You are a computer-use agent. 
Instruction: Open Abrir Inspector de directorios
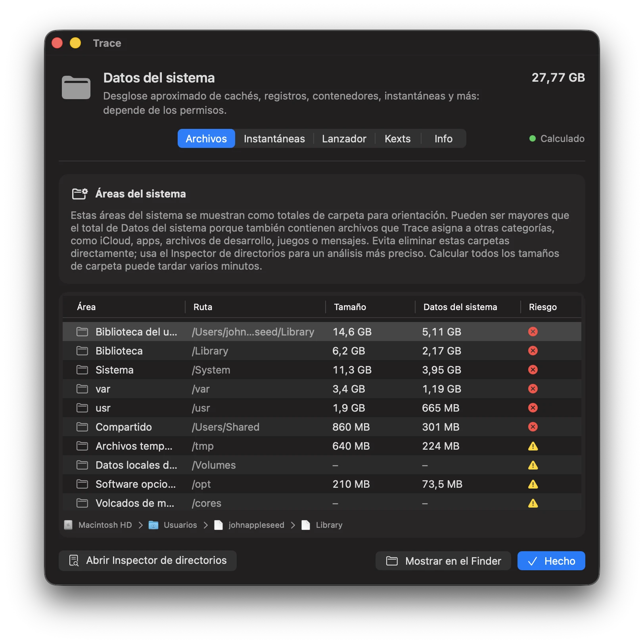point(148,560)
